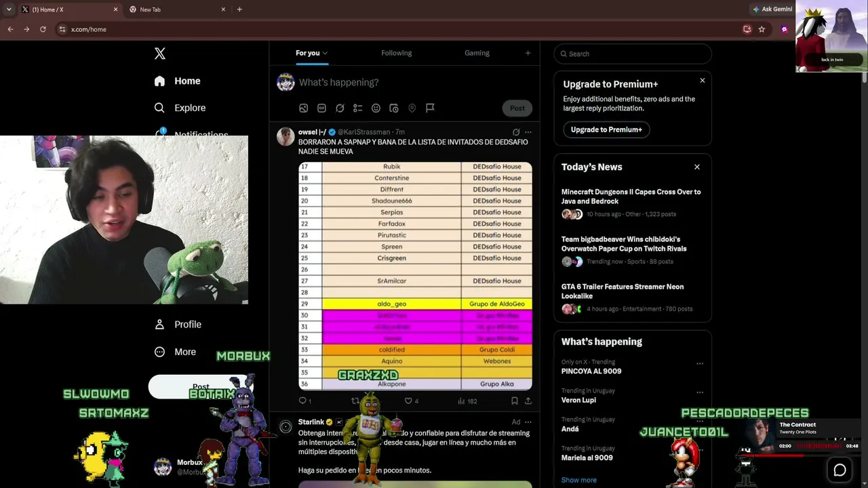The width and height of the screenshot is (868, 488).
Task: Open Explore from the sidebar
Action: pyautogui.click(x=180, y=108)
